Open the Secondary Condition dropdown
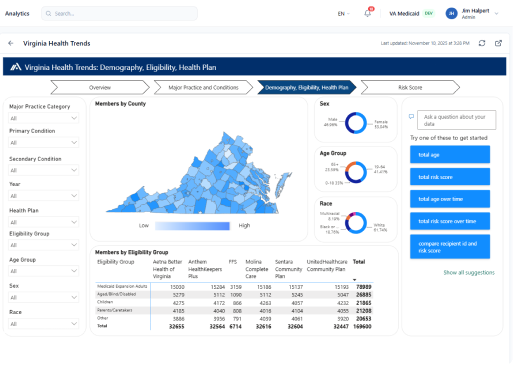This screenshot has width=513, height=366. click(x=43, y=170)
